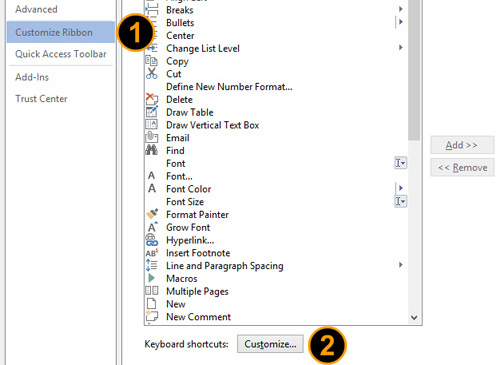Select the Find binoculars icon
The width and height of the screenshot is (500, 365).
coord(152,150)
